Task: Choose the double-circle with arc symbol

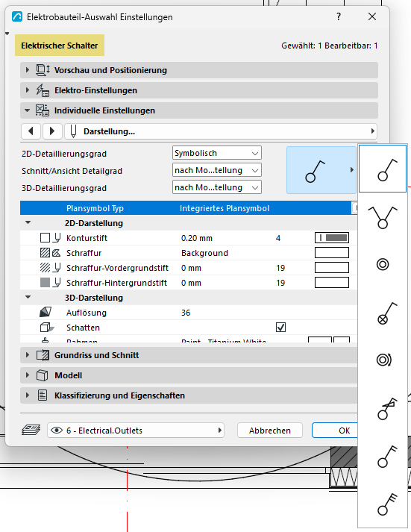Action: [383, 360]
